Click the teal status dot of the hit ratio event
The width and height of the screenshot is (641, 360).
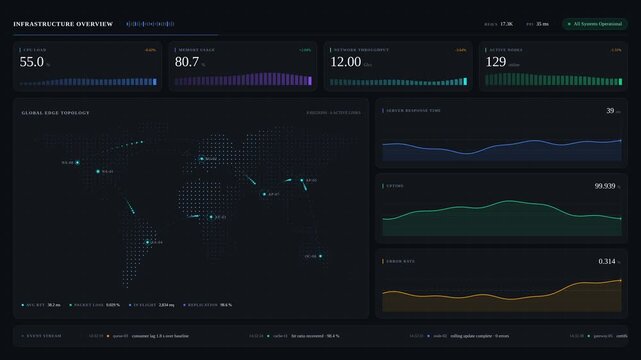268,336
